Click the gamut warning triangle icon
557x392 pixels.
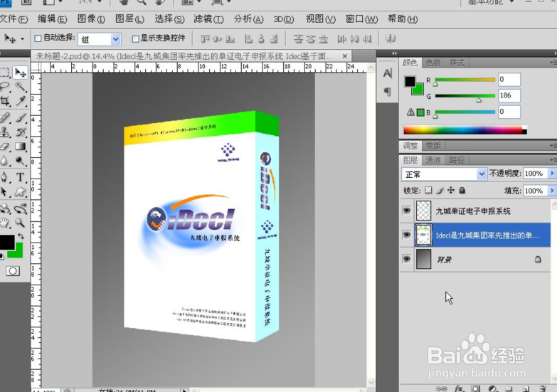(x=410, y=112)
